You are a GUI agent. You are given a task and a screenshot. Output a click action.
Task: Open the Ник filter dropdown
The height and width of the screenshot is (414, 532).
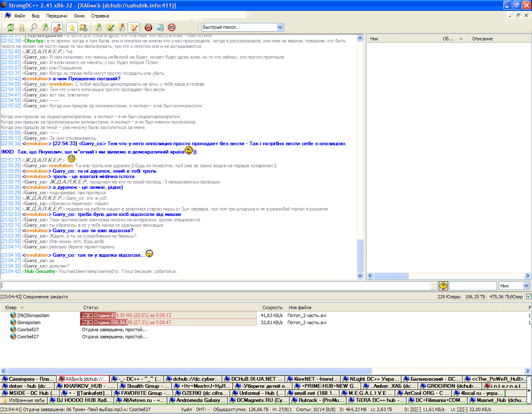click(x=526, y=286)
